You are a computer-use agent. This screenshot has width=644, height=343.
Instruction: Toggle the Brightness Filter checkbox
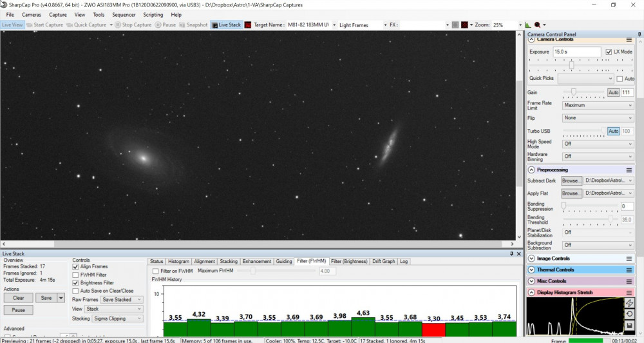[x=75, y=283]
